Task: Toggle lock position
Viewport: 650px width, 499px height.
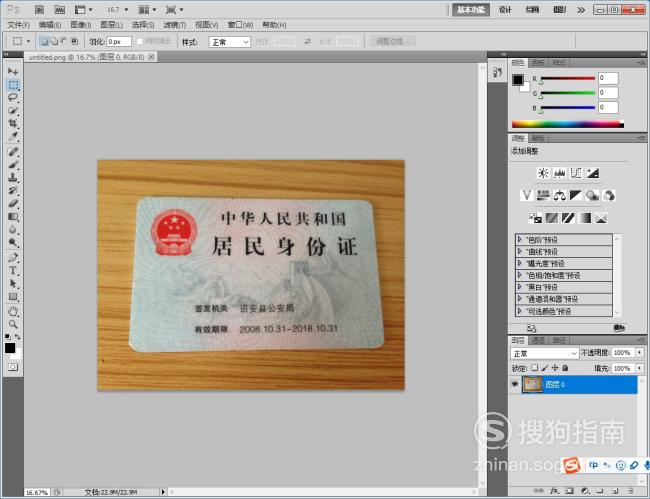Action: [555, 368]
